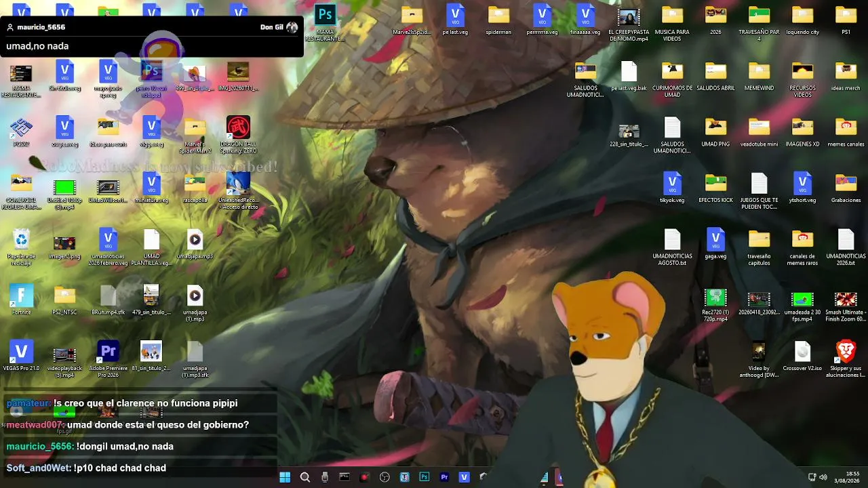Select the rascapolla folder
This screenshot has width=868, height=488.
(195, 187)
